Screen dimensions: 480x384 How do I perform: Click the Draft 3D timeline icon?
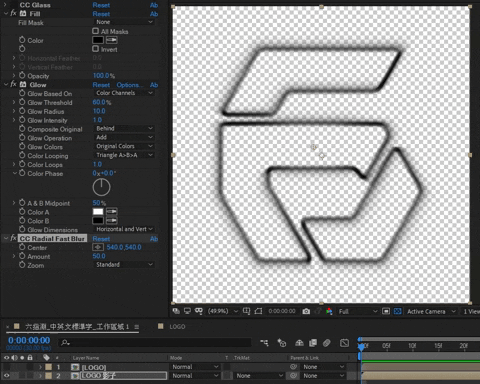click(282, 343)
